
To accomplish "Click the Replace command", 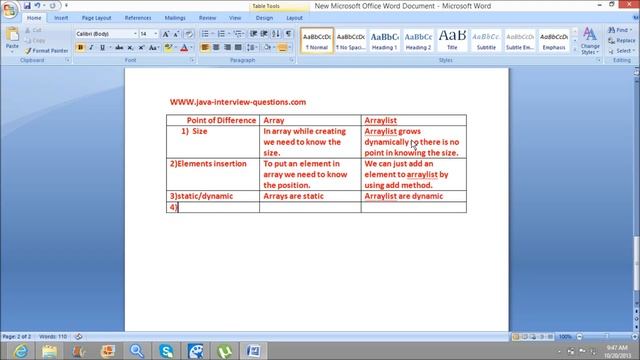I will coord(622,41).
